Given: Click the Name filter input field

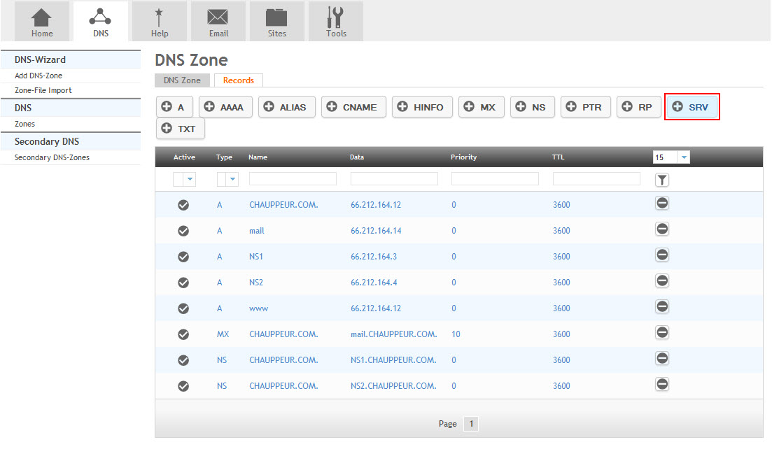Looking at the screenshot, I should pos(293,179).
